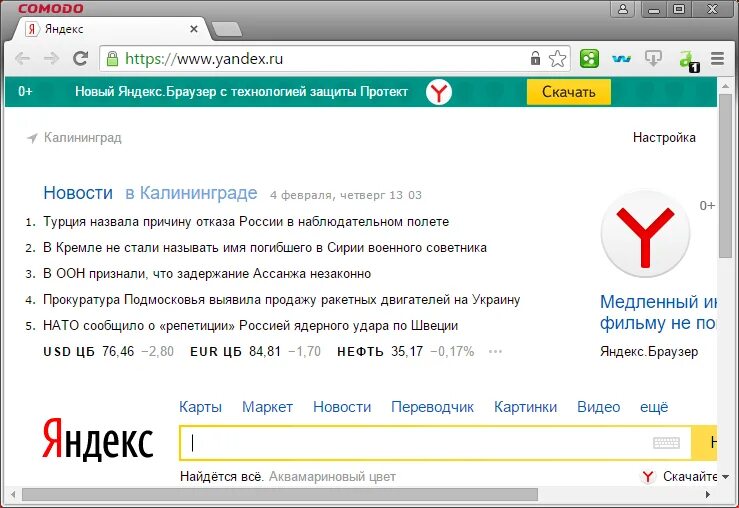The height and width of the screenshot is (508, 739).
Task: Bookmark page with star icon
Action: click(x=557, y=58)
